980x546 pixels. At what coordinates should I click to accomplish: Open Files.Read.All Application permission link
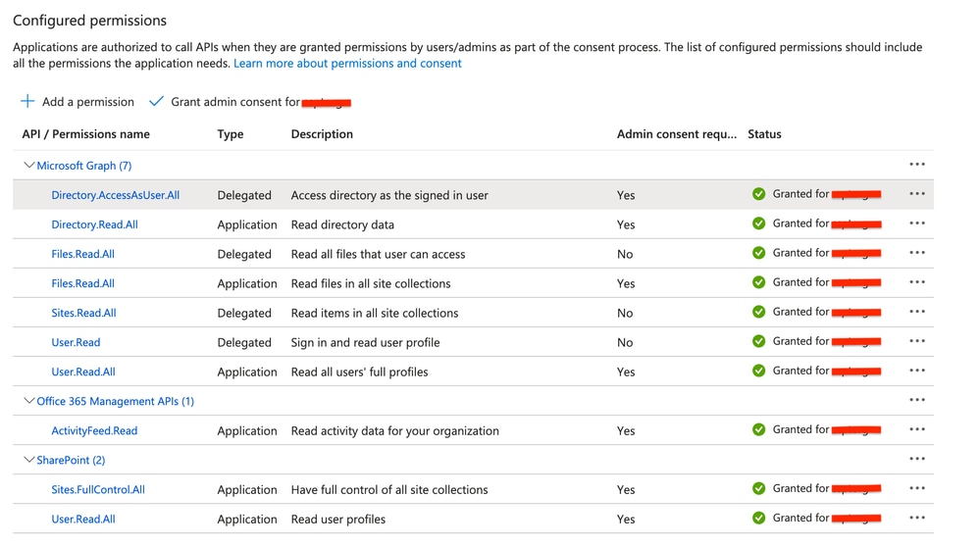[82, 283]
